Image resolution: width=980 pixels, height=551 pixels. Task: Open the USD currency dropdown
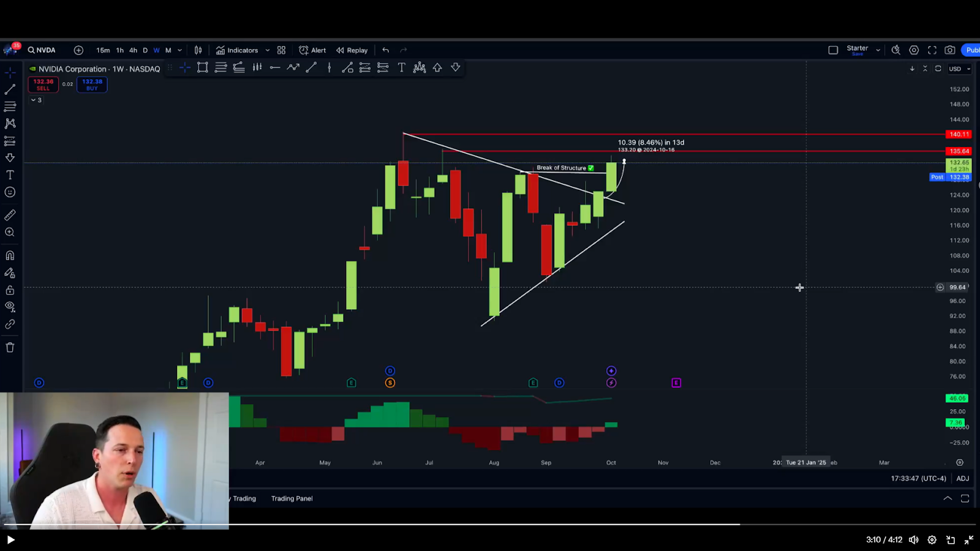tap(959, 69)
